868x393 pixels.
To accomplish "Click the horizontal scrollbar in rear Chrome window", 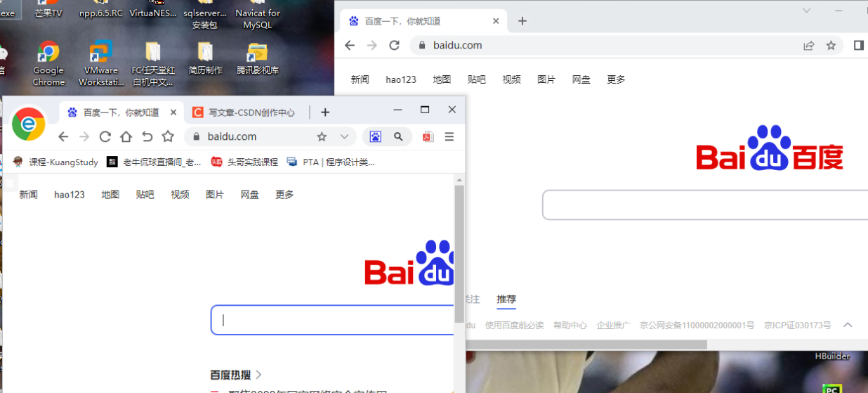I will [586, 344].
